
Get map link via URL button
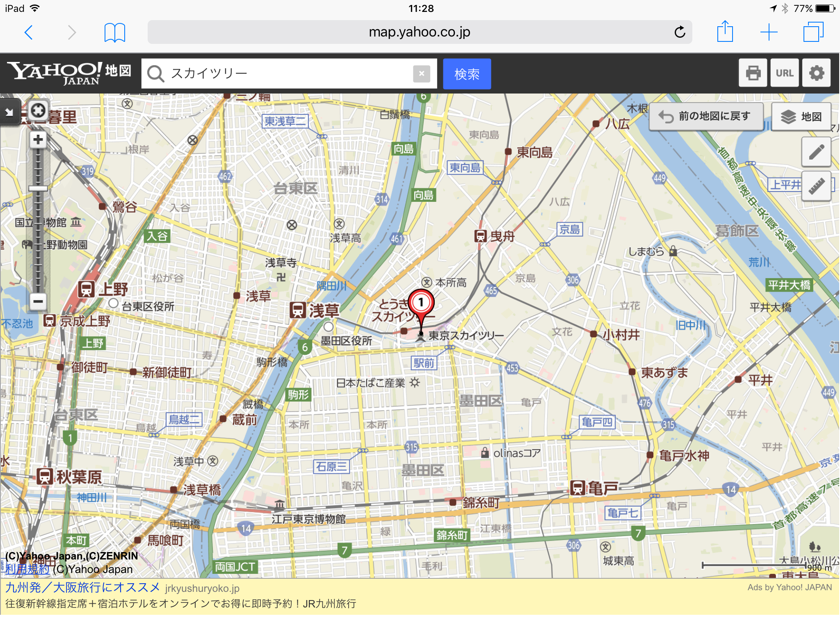point(785,73)
